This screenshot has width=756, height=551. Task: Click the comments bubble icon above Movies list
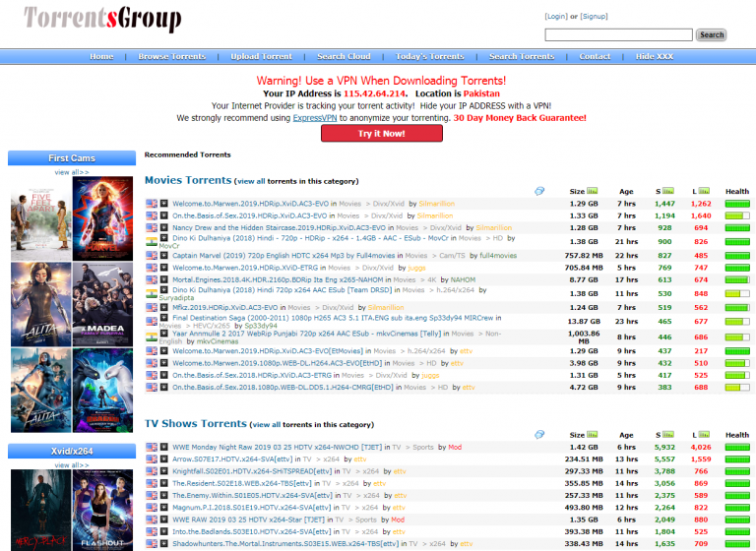tap(539, 191)
